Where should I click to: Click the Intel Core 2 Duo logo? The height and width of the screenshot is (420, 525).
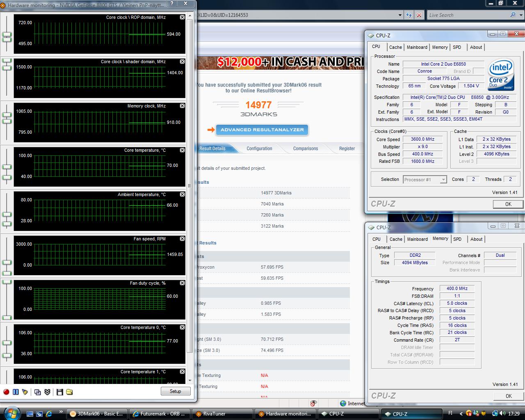tap(501, 75)
